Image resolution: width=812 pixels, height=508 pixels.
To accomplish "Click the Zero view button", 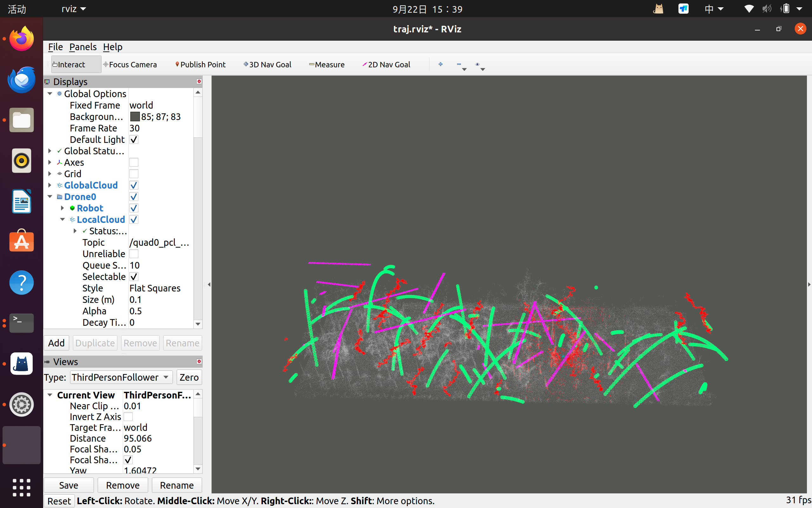I will coord(189,377).
